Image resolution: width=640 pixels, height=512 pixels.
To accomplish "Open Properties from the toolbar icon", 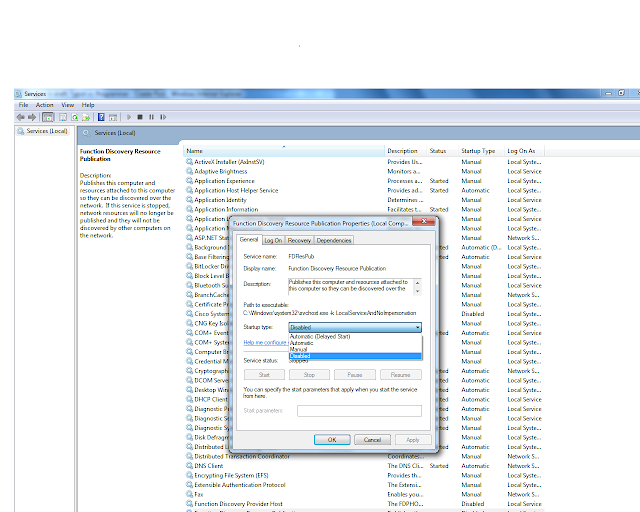I will tap(63, 117).
